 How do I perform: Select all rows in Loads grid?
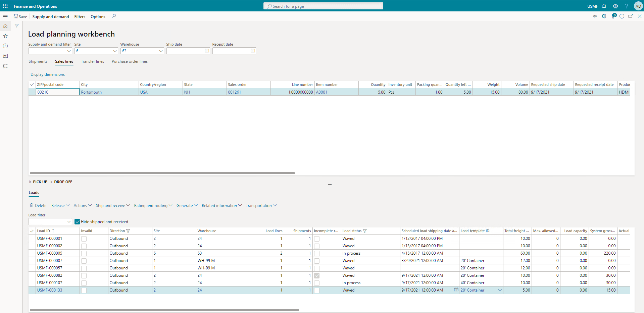[x=32, y=231]
